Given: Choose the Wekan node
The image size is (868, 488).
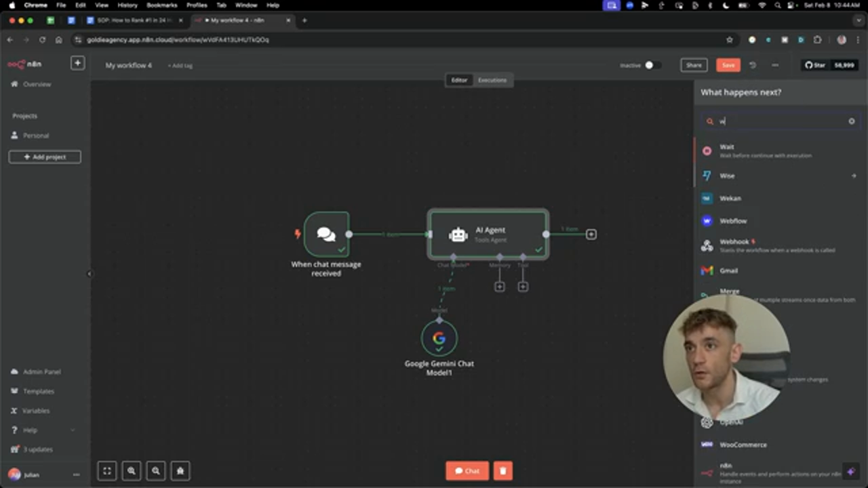Looking at the screenshot, I should (780, 199).
